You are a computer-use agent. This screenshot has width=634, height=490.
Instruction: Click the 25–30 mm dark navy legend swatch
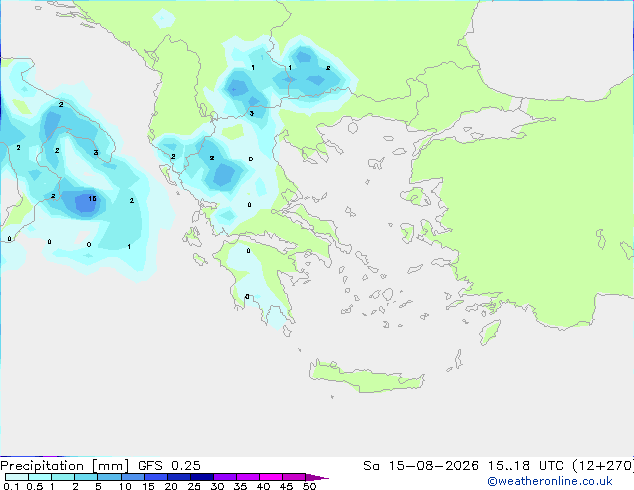tap(201, 477)
